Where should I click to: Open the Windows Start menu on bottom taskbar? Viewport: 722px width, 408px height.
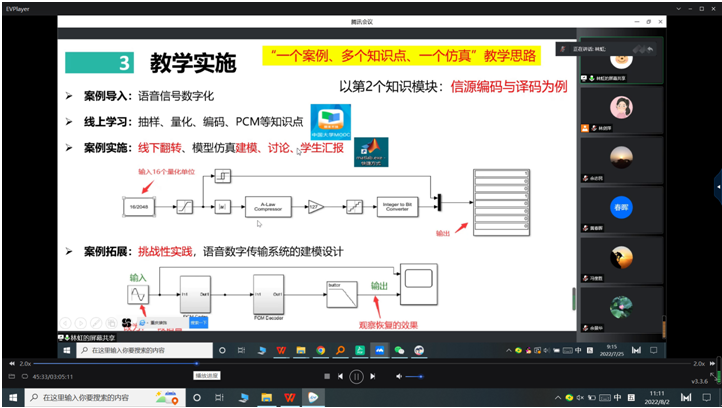point(11,397)
